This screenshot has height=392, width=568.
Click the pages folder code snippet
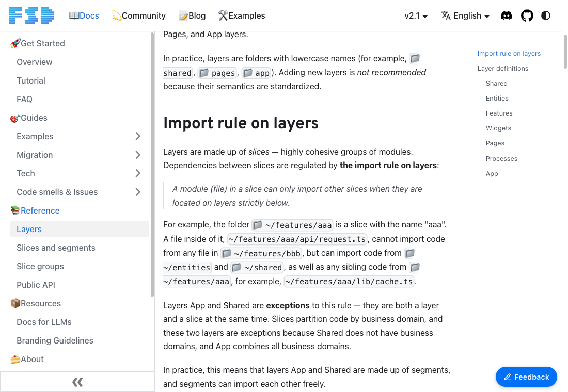click(x=217, y=73)
